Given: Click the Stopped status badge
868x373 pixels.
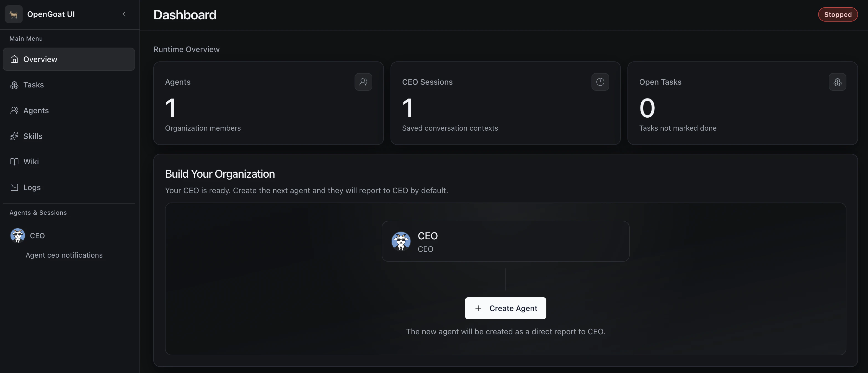Looking at the screenshot, I should (838, 14).
